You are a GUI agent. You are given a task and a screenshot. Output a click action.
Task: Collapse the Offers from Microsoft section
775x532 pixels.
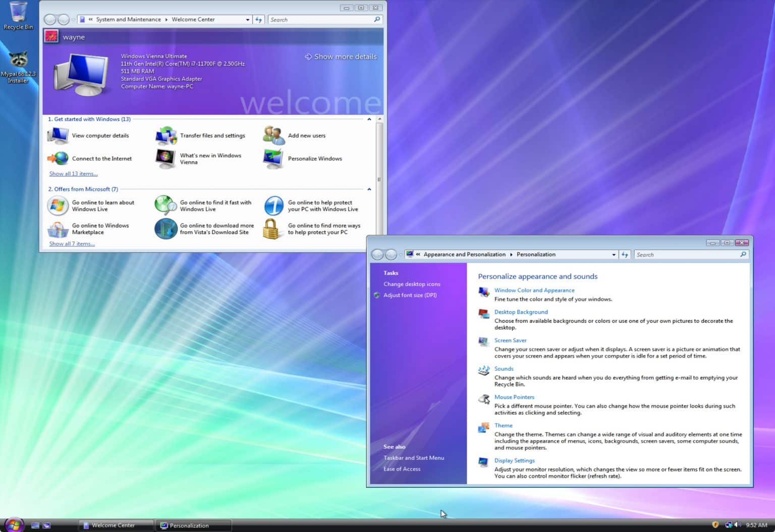click(x=369, y=189)
